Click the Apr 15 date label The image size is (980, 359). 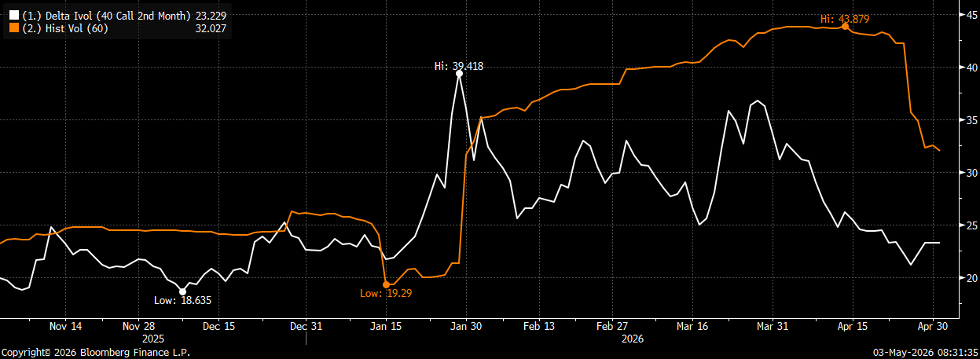tap(851, 325)
